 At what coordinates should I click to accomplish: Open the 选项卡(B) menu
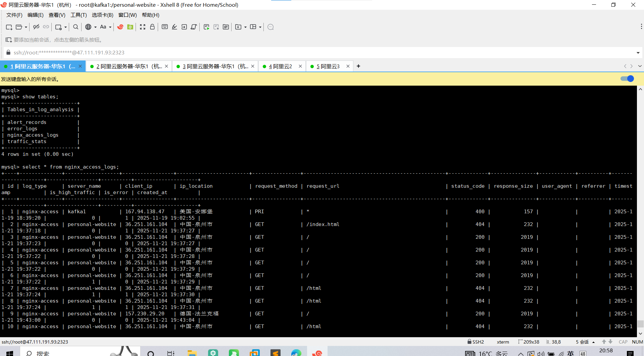coord(102,15)
